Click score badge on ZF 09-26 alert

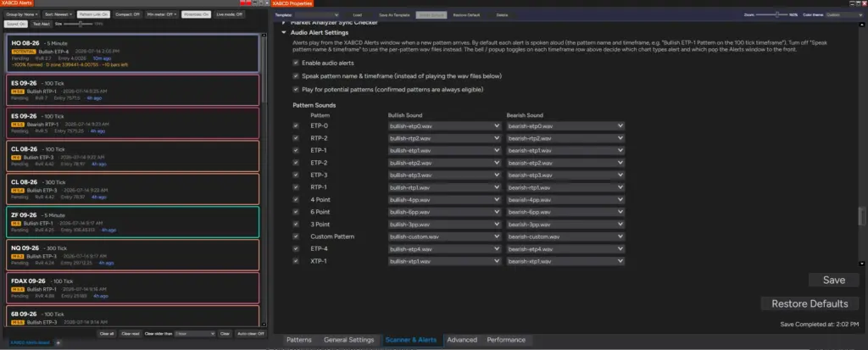point(16,223)
